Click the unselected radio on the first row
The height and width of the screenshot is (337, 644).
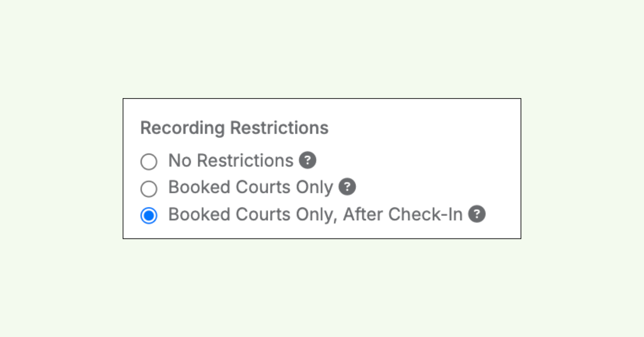tap(149, 161)
